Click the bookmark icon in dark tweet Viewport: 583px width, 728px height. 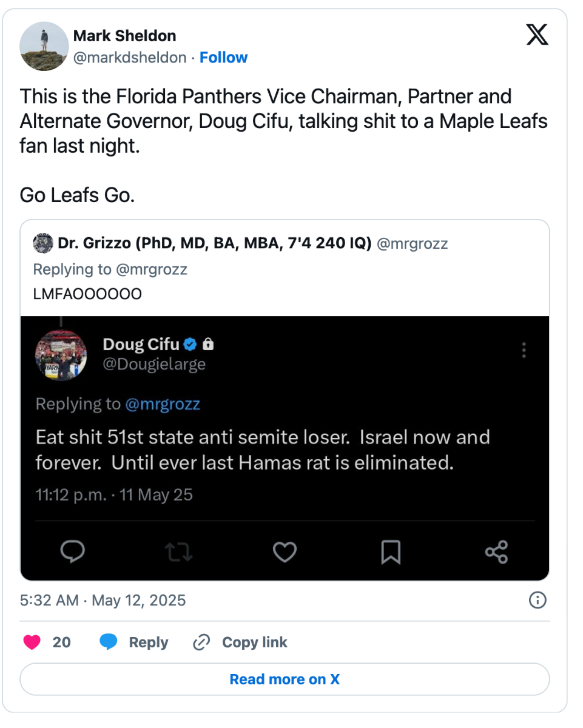point(390,551)
